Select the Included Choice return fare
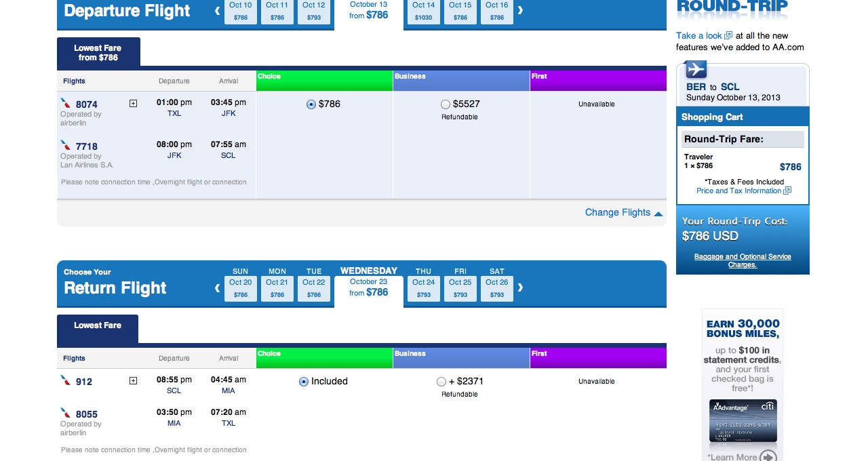Screen dimensions: 868x461 click(x=304, y=382)
